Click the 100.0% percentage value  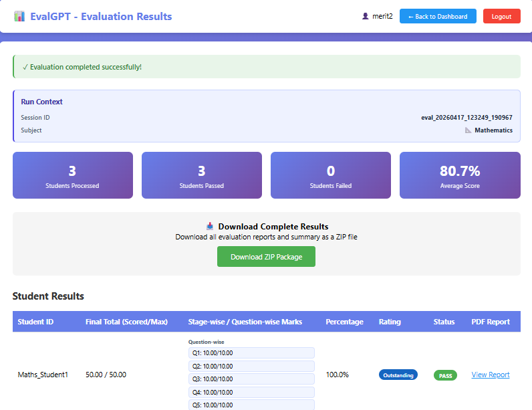pos(338,375)
